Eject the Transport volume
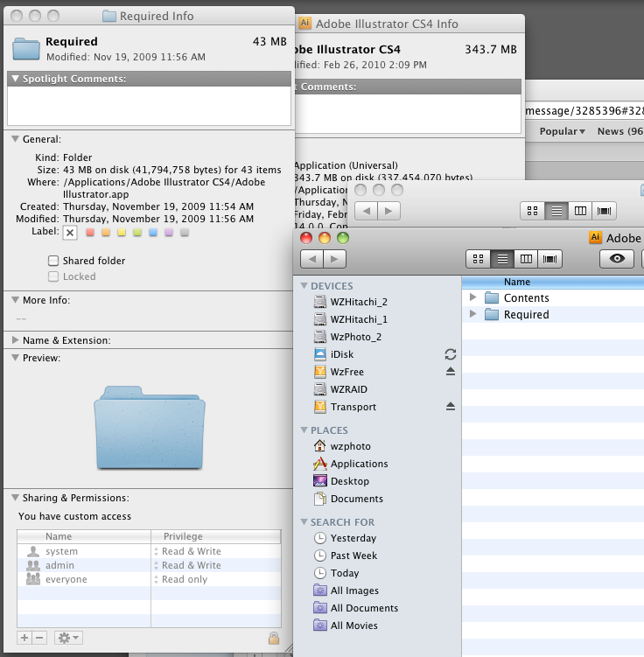644x657 pixels. (451, 406)
